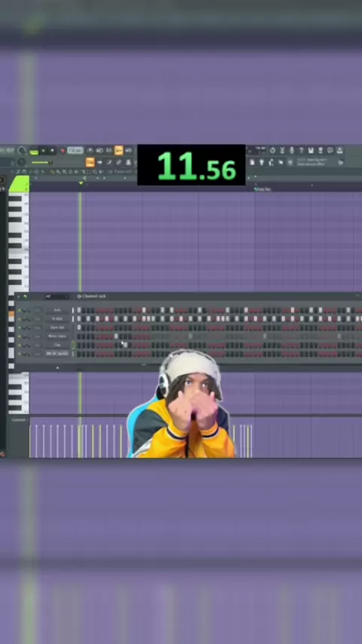The image size is (362, 644).
Task: Adjust the green master pitch slider
Action: pyautogui.click(x=41, y=163)
